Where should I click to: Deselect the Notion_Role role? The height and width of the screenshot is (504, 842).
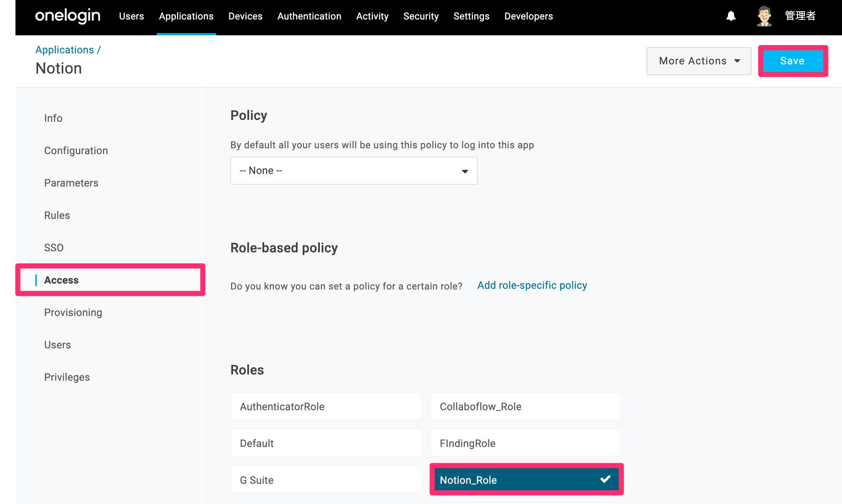pyautogui.click(x=526, y=480)
